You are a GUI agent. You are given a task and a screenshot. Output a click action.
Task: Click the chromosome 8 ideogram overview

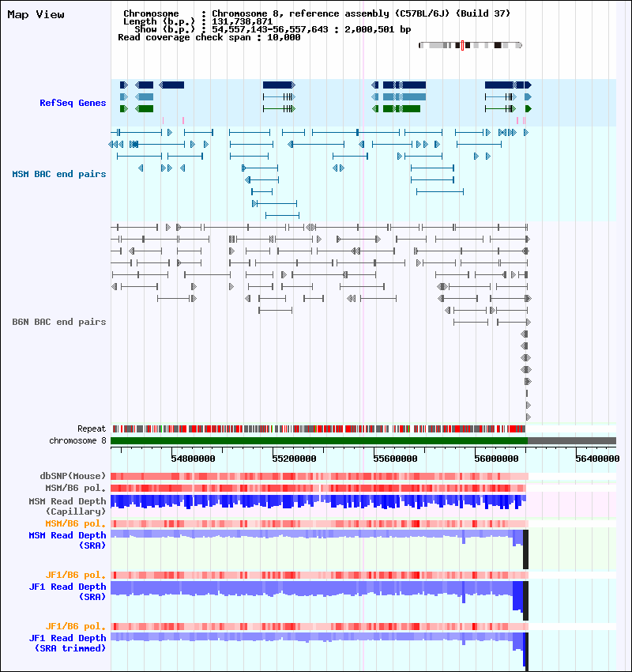470,45
